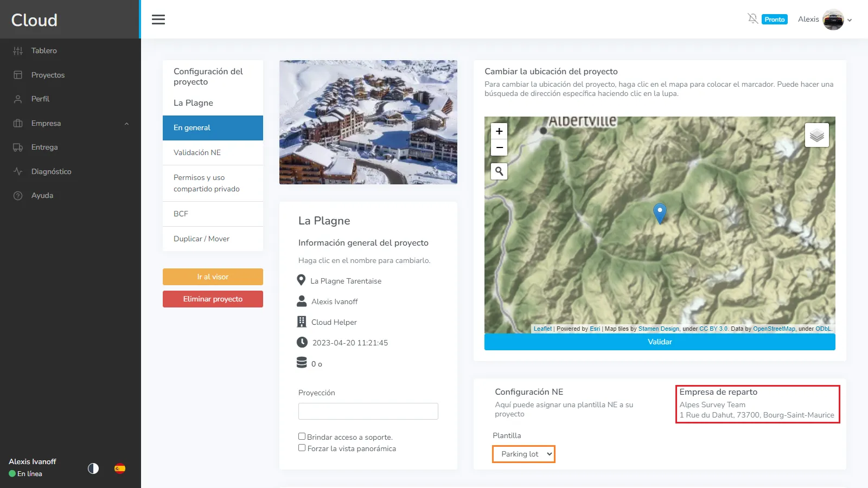Screen dimensions: 868x488
Task: Zoom in on the map
Action: pyautogui.click(x=499, y=131)
